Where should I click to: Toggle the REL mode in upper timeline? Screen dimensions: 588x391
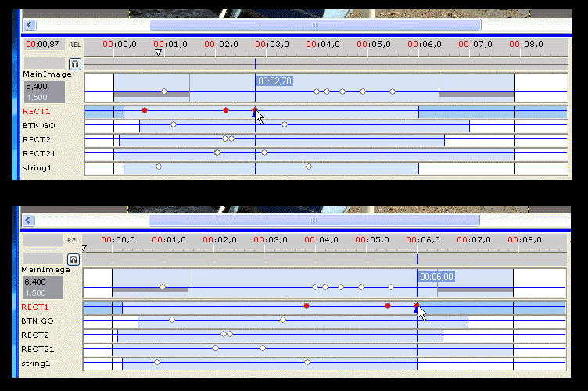point(75,45)
